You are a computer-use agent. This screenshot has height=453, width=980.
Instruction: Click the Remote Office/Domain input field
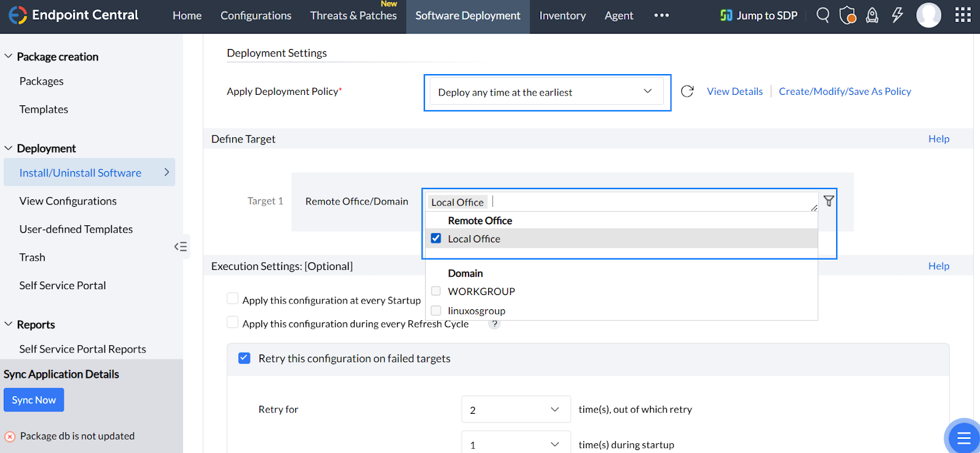[x=622, y=201]
